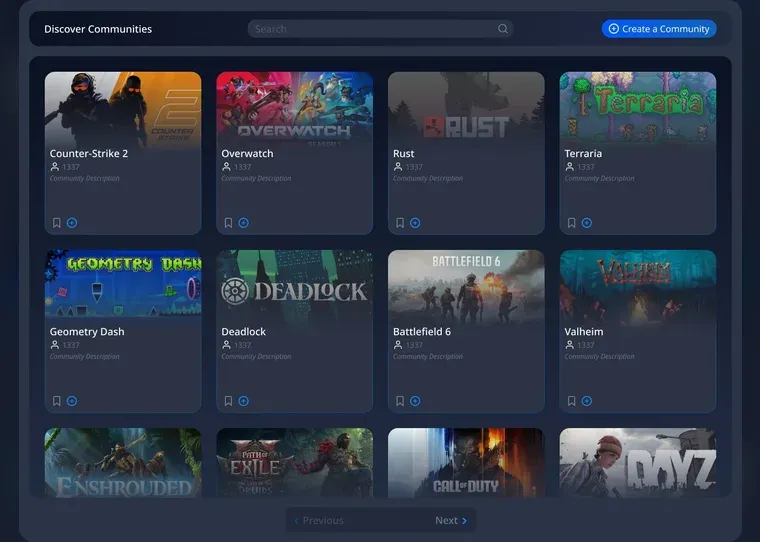Click the Geometry Dash title text
Image resolution: width=760 pixels, height=542 pixels.
pyautogui.click(x=87, y=332)
